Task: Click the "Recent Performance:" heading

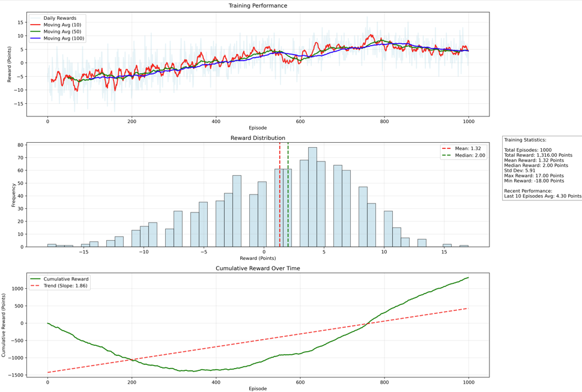Action: (528, 191)
